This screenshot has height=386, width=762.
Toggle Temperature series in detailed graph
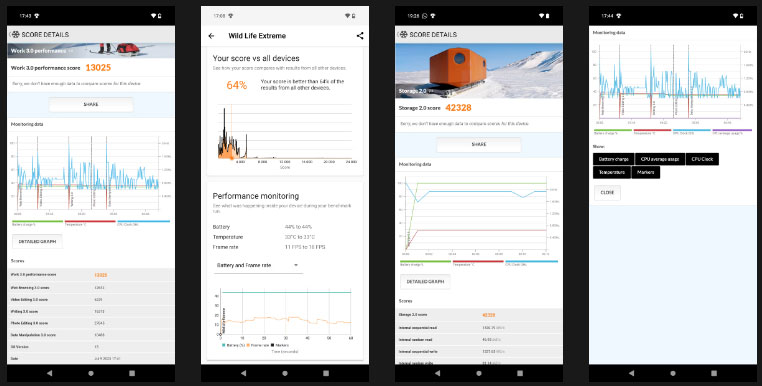click(612, 172)
